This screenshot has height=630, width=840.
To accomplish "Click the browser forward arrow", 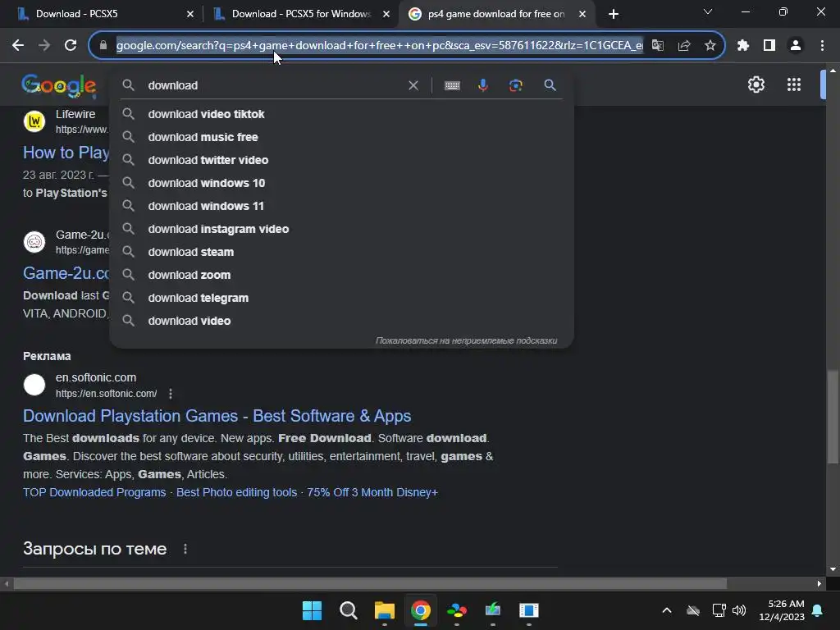I will pyautogui.click(x=44, y=46).
